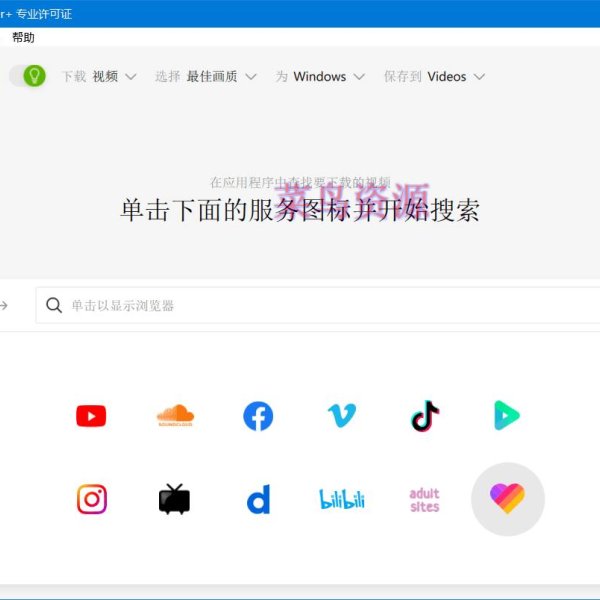
Task: Open the Instagram service icon
Action: [92, 499]
